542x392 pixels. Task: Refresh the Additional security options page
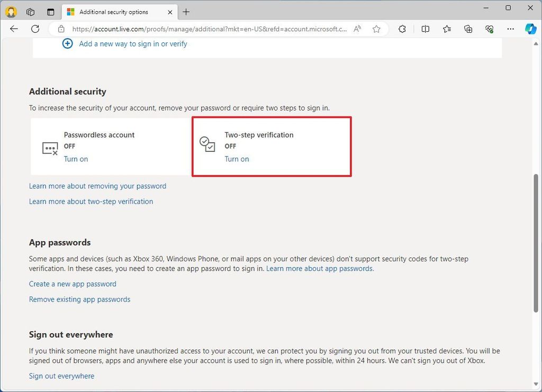[35, 29]
